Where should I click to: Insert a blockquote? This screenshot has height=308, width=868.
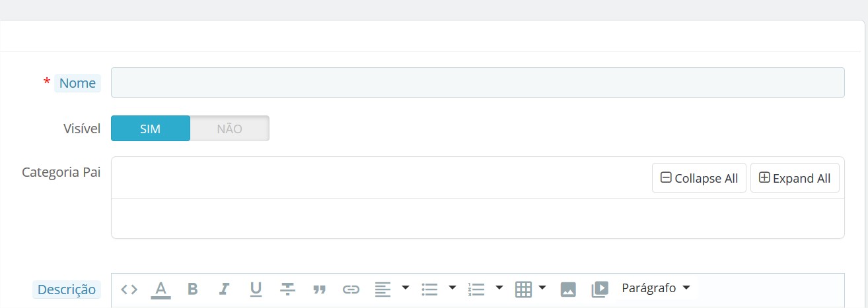point(319,289)
